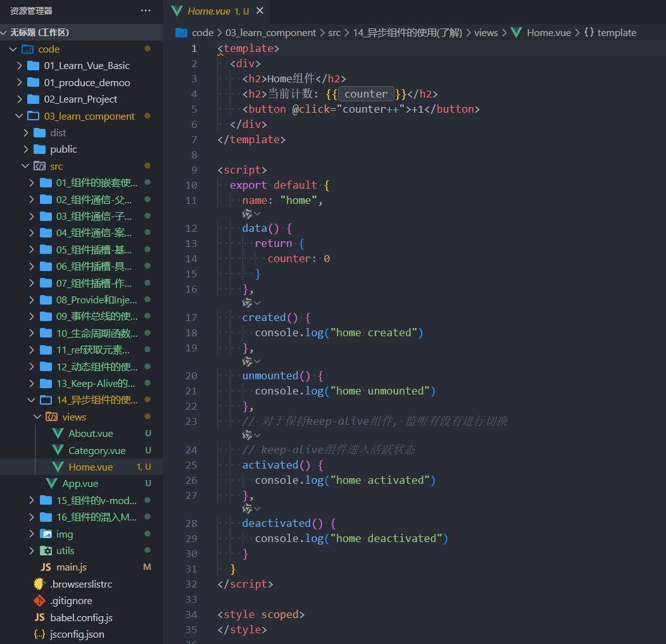Click the dist folder icon

coord(39,133)
